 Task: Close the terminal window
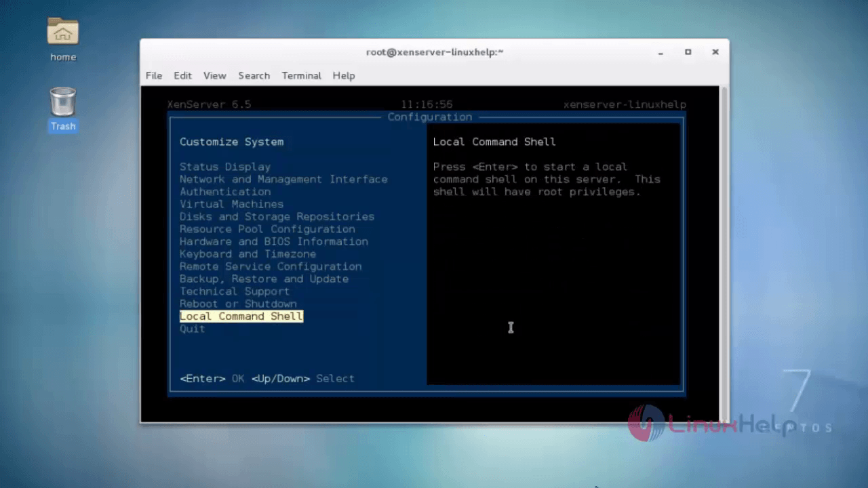(x=715, y=52)
